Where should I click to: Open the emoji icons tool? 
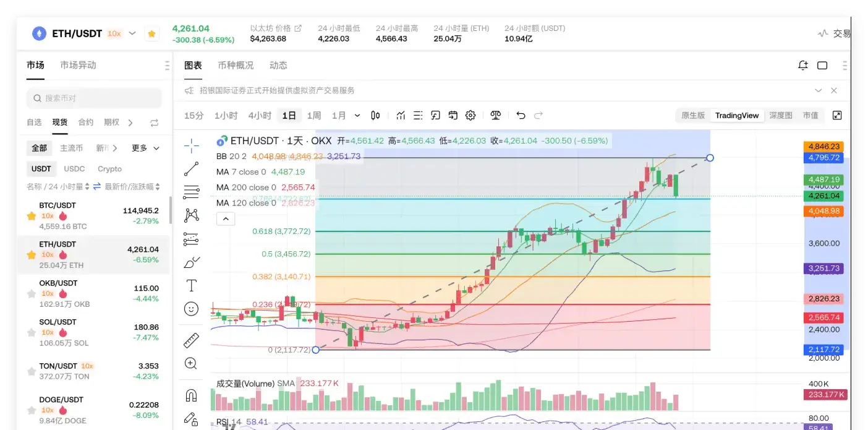pyautogui.click(x=191, y=309)
